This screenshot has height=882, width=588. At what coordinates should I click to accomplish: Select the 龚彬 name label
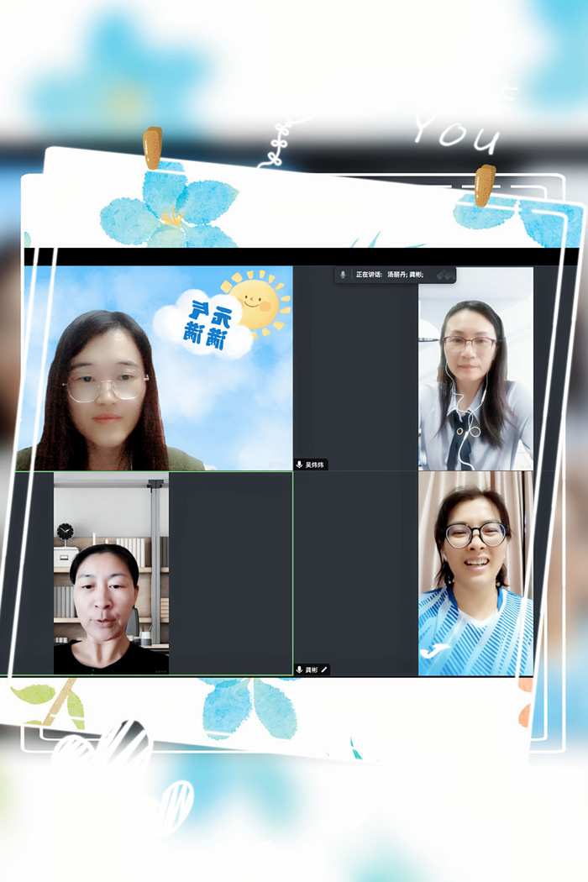click(312, 669)
